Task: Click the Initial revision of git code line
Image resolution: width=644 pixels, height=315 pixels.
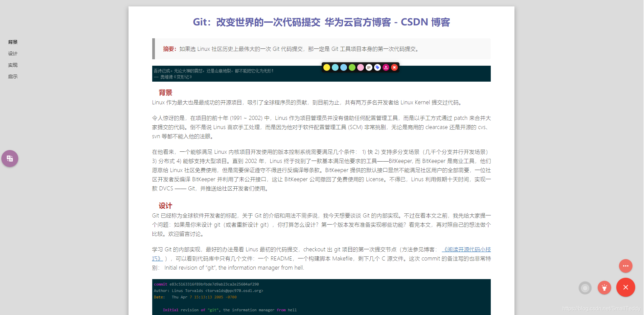Action: (x=230, y=310)
